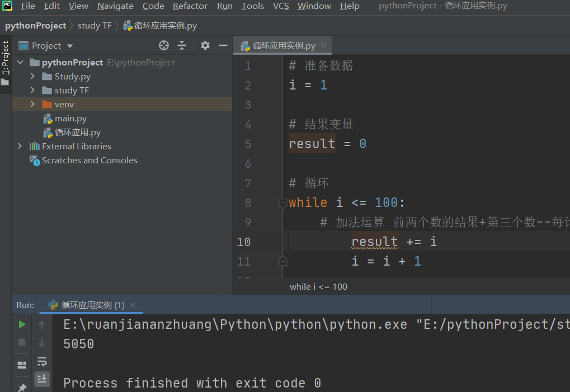Expand the venv folder
The image size is (570, 392).
point(32,104)
